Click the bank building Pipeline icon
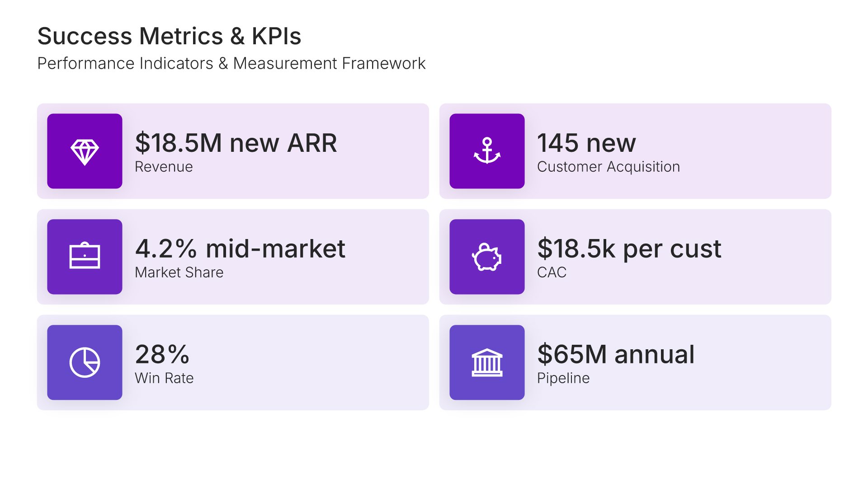 click(x=487, y=362)
